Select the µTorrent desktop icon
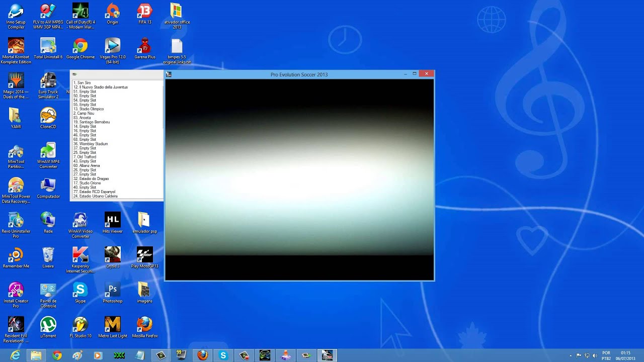The image size is (644, 362). [48, 327]
